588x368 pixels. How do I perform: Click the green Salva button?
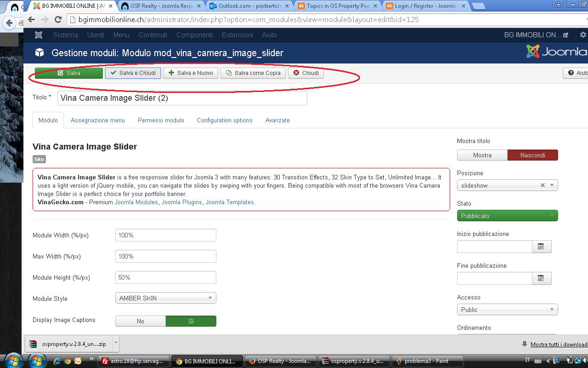click(69, 73)
